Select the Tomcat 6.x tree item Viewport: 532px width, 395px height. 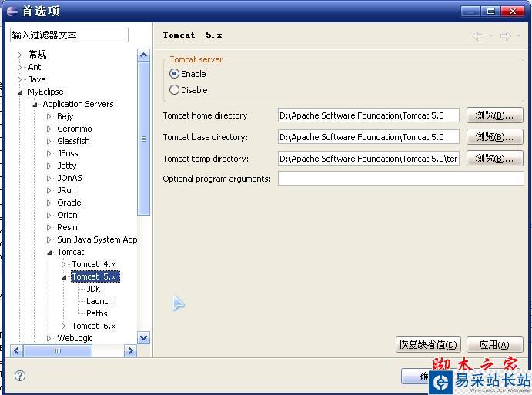click(x=94, y=326)
